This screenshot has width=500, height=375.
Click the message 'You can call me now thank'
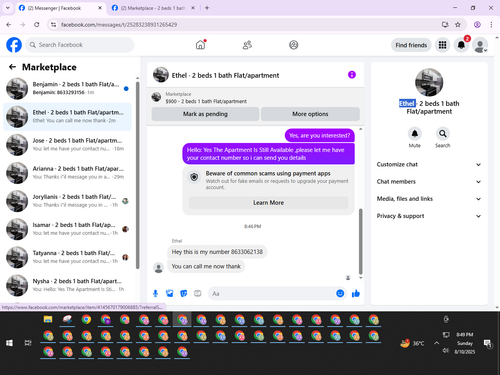206,266
